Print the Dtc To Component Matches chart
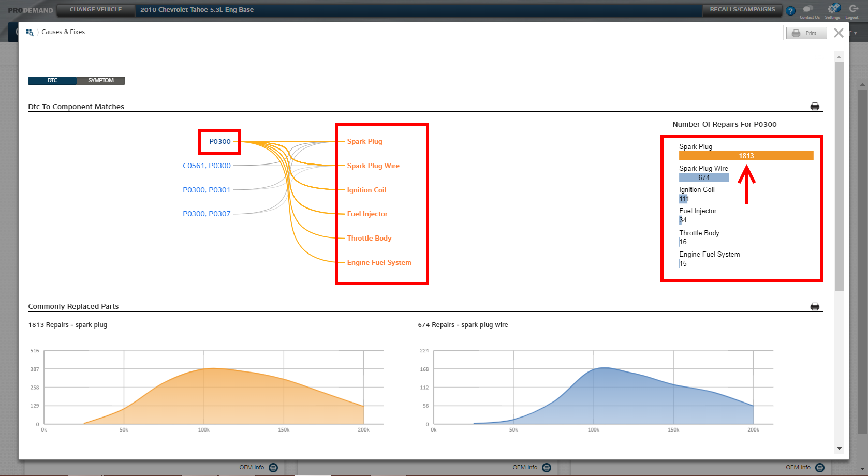 (x=814, y=107)
